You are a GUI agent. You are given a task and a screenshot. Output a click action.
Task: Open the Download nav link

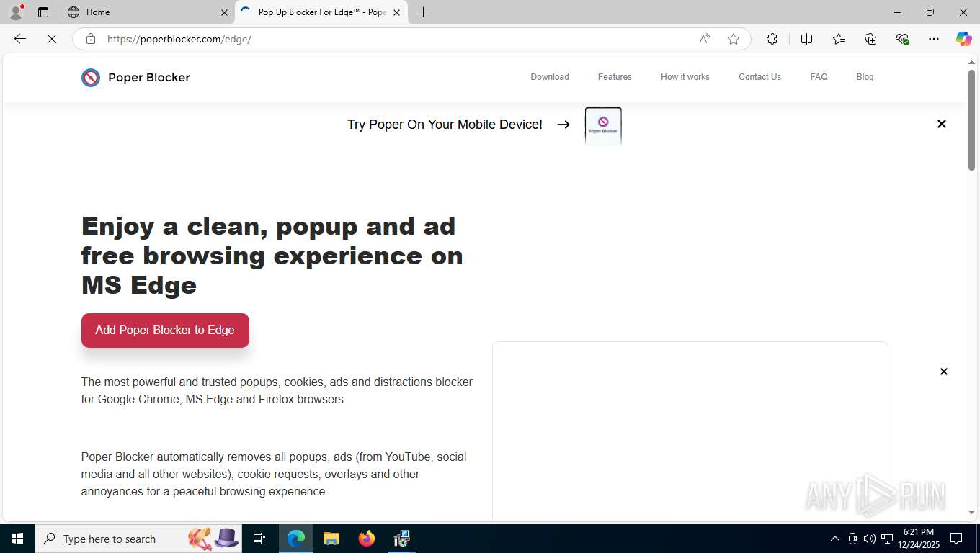click(550, 77)
